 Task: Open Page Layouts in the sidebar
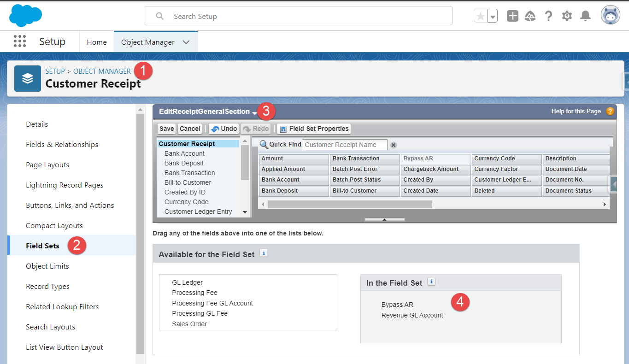coord(47,164)
